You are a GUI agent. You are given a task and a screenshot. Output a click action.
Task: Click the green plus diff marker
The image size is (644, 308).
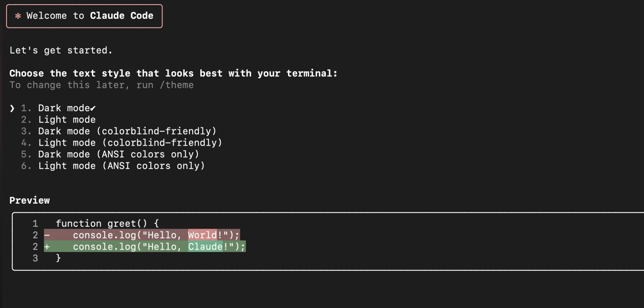click(x=47, y=247)
